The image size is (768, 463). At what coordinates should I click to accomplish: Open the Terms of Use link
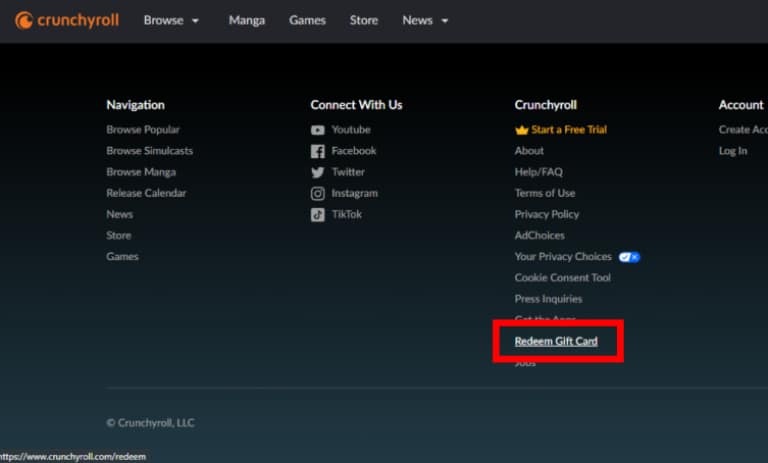(545, 193)
